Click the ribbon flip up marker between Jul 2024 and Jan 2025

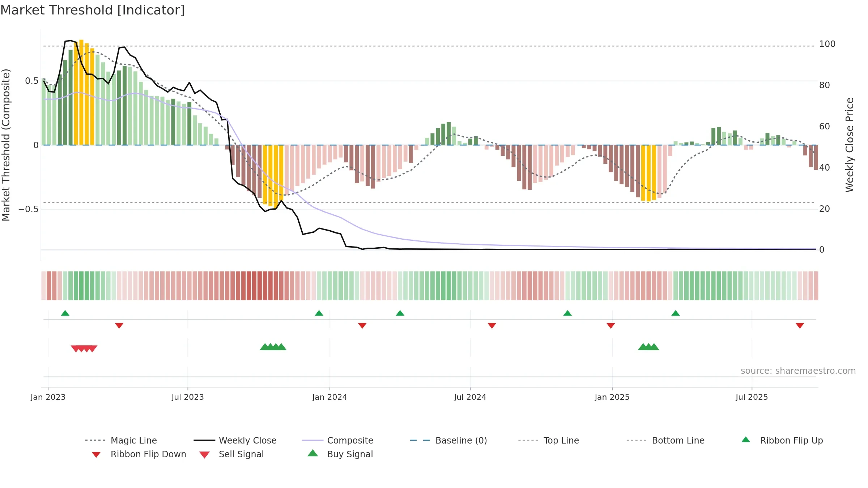pos(567,313)
